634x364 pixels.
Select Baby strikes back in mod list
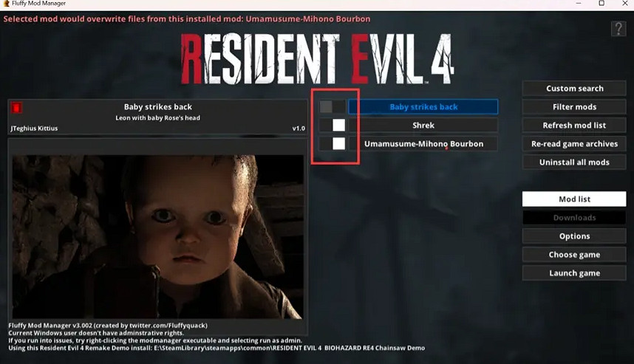coord(423,106)
